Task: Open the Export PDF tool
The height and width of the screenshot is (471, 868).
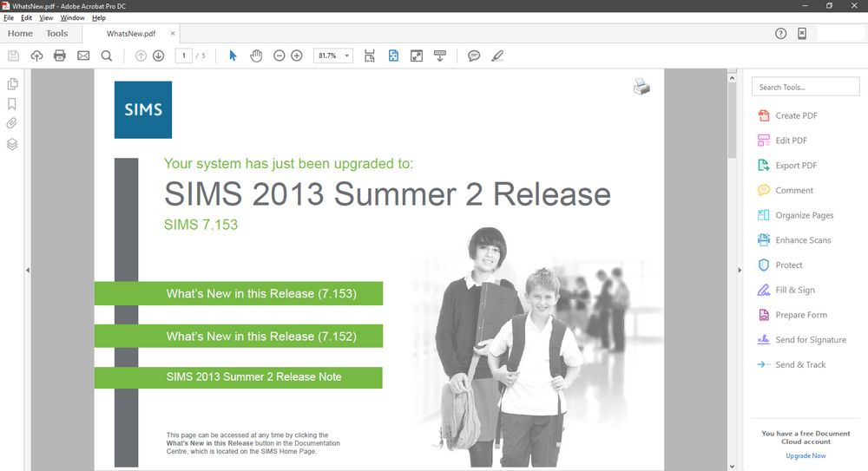Action: [x=787, y=166]
